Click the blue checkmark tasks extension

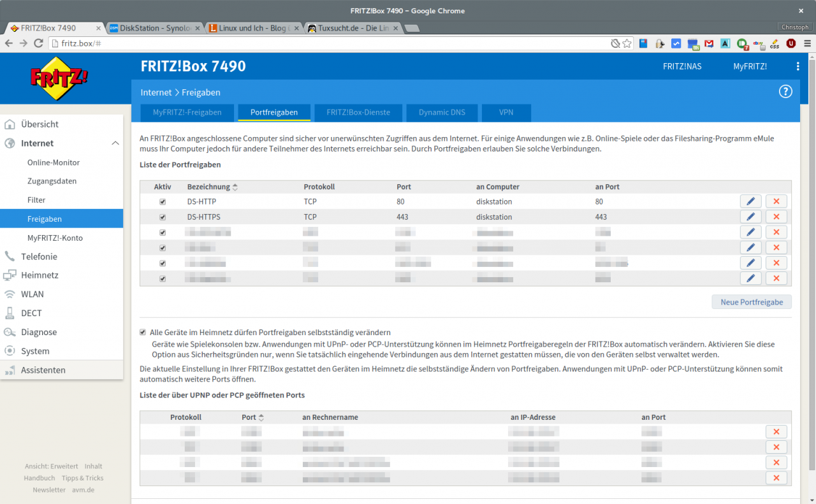coord(676,43)
